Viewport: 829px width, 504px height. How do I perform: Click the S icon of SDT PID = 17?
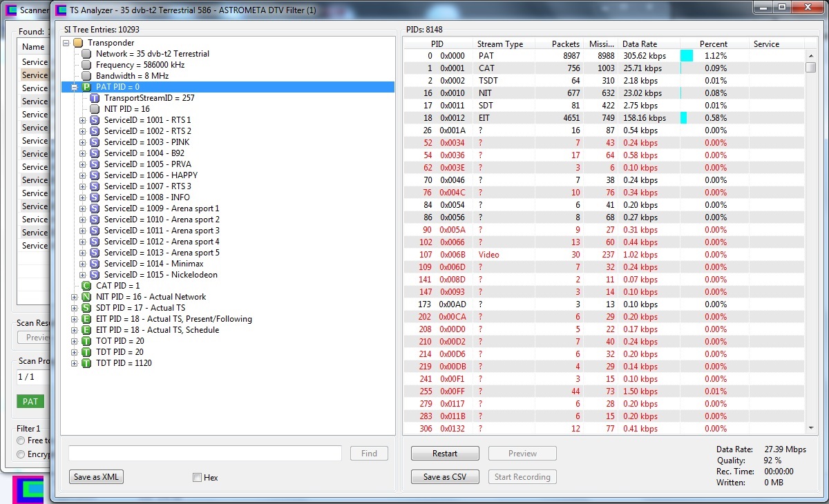point(86,308)
